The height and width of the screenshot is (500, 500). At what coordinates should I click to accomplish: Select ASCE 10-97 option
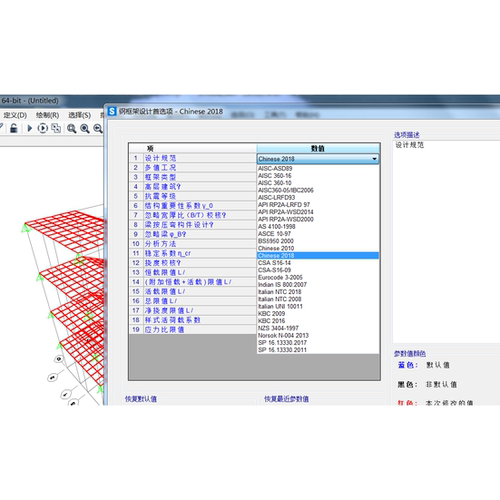pyautogui.click(x=318, y=234)
